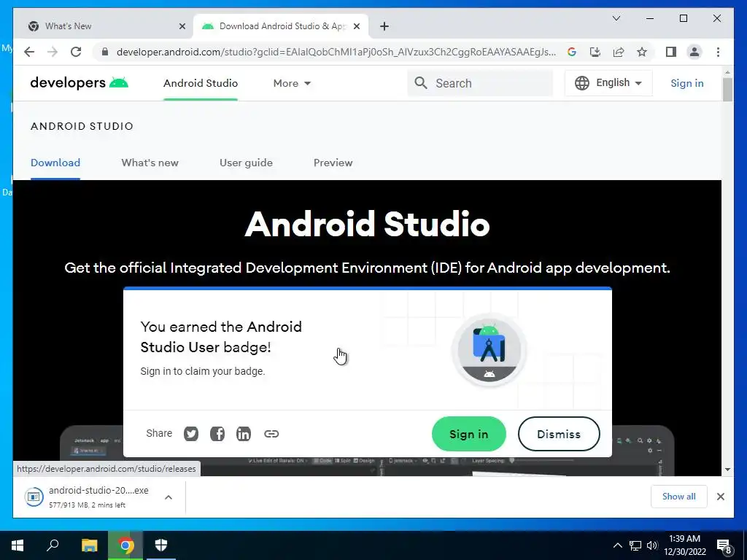Close the Download Android Studio tab
This screenshot has width=747, height=560.
(x=356, y=26)
